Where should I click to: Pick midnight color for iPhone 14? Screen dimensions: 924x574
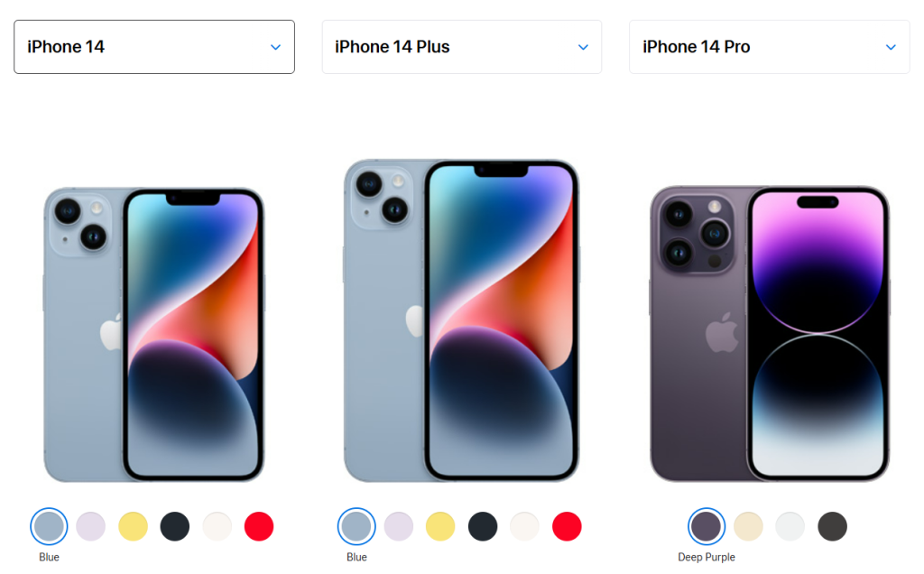click(x=175, y=526)
